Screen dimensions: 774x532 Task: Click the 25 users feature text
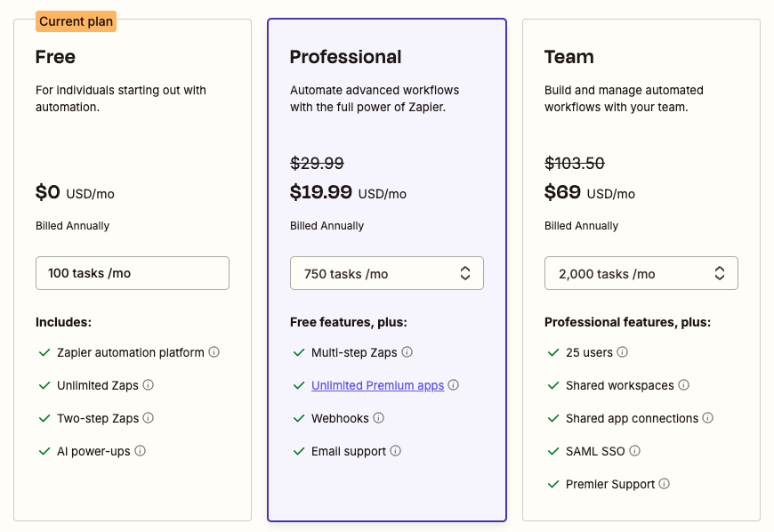pos(589,352)
